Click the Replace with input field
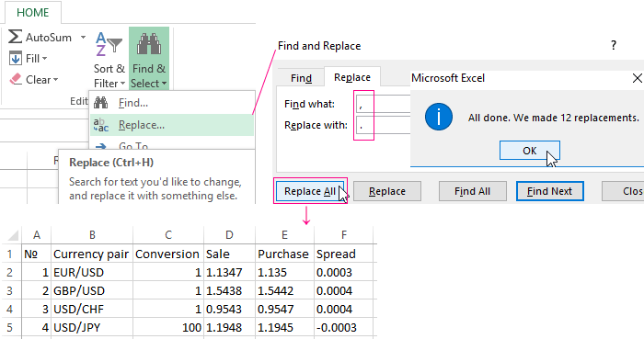This screenshot has height=339, width=644. click(384, 125)
